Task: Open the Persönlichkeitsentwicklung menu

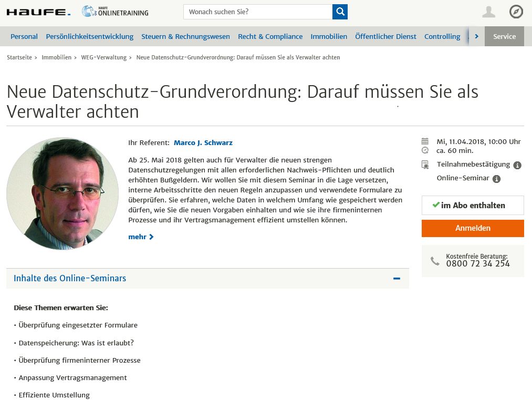Action: 90,36
